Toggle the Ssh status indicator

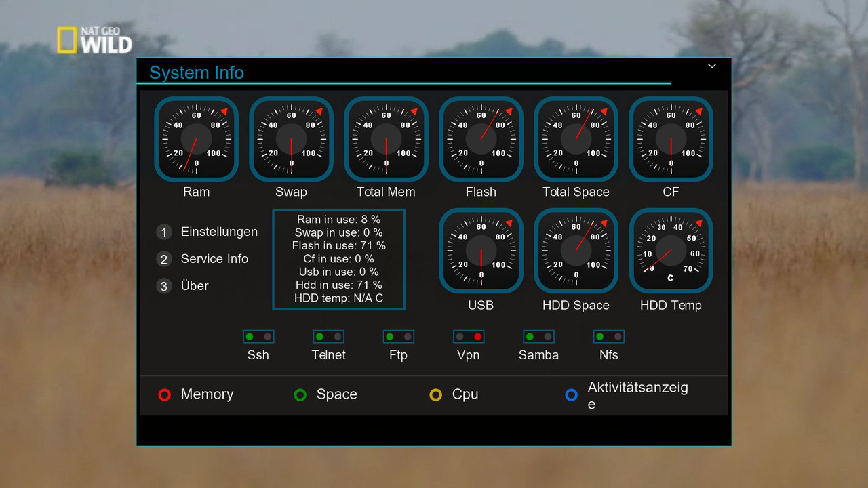tap(258, 337)
